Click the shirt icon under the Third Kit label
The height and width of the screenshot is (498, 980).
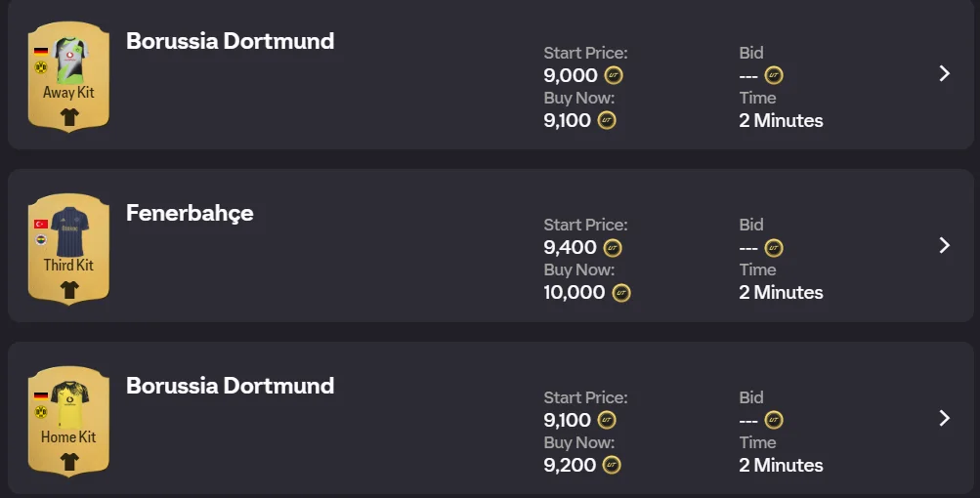[68, 289]
